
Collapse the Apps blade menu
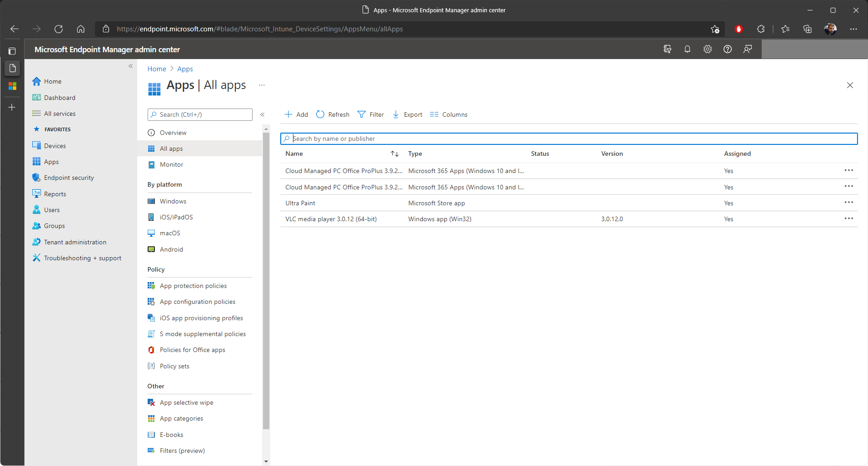coord(262,114)
